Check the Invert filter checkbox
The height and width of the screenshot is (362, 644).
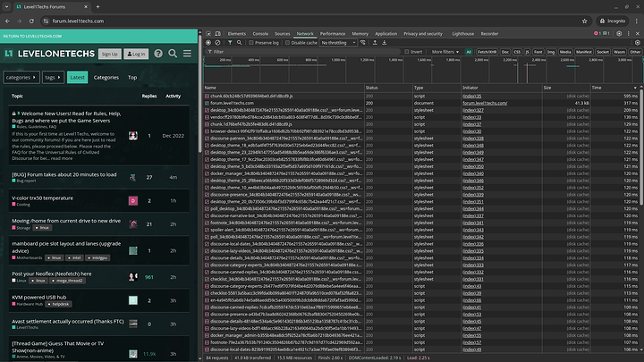click(407, 52)
